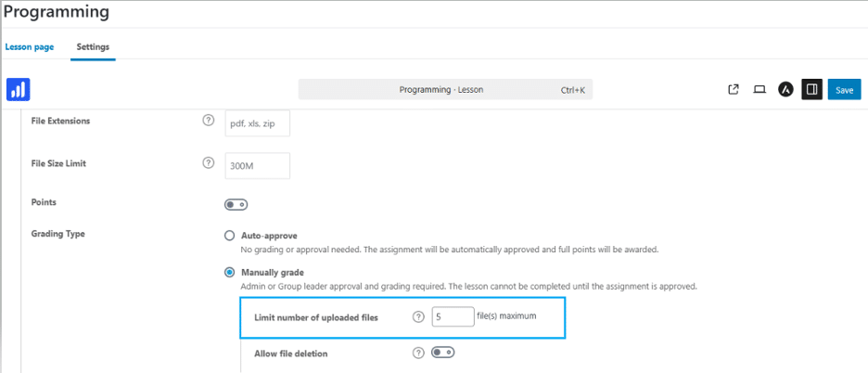Click the File Size Limit input field

(x=258, y=166)
